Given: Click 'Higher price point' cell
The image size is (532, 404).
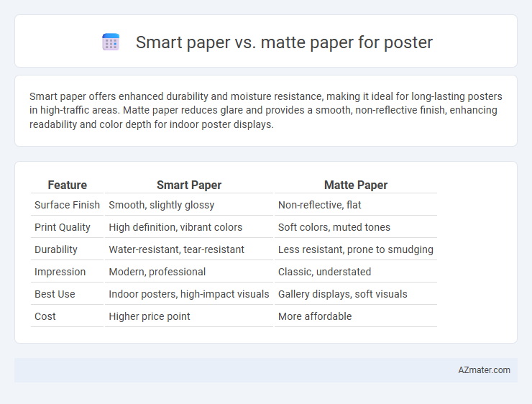Looking at the screenshot, I should point(150,316).
